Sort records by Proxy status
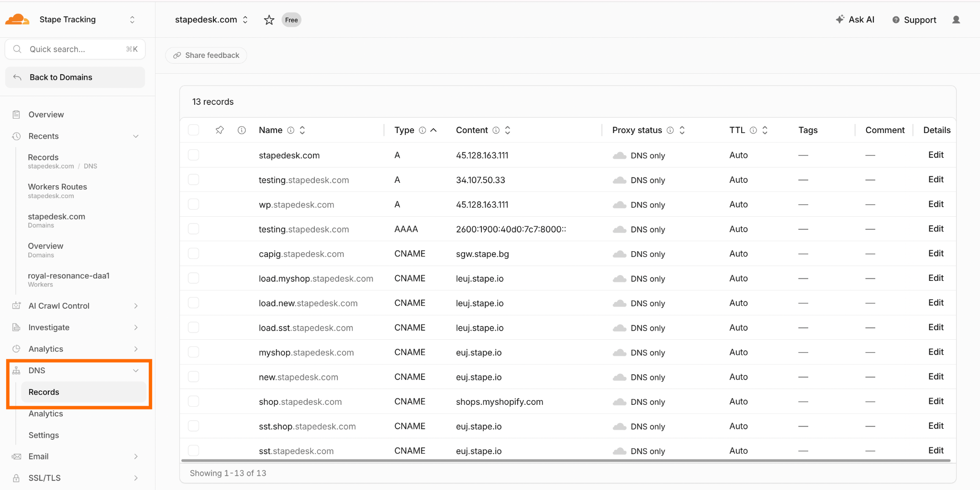This screenshot has height=490, width=980. pos(682,130)
